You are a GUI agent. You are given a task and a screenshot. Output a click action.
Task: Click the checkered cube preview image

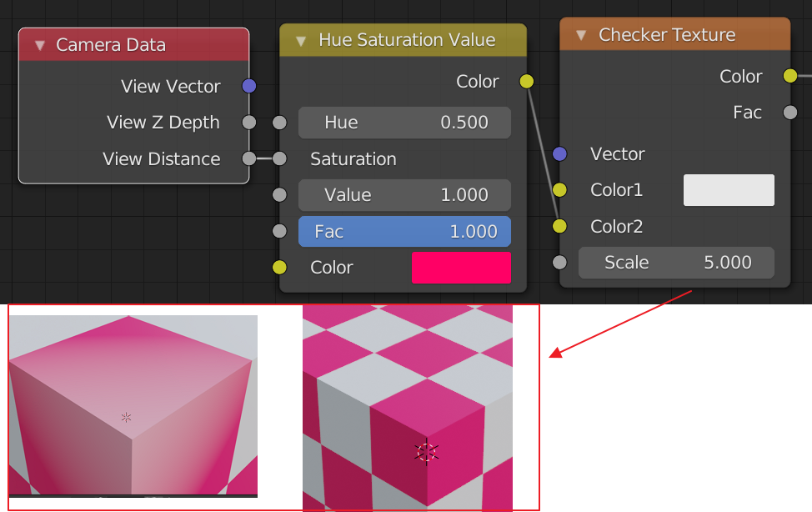(x=408, y=408)
